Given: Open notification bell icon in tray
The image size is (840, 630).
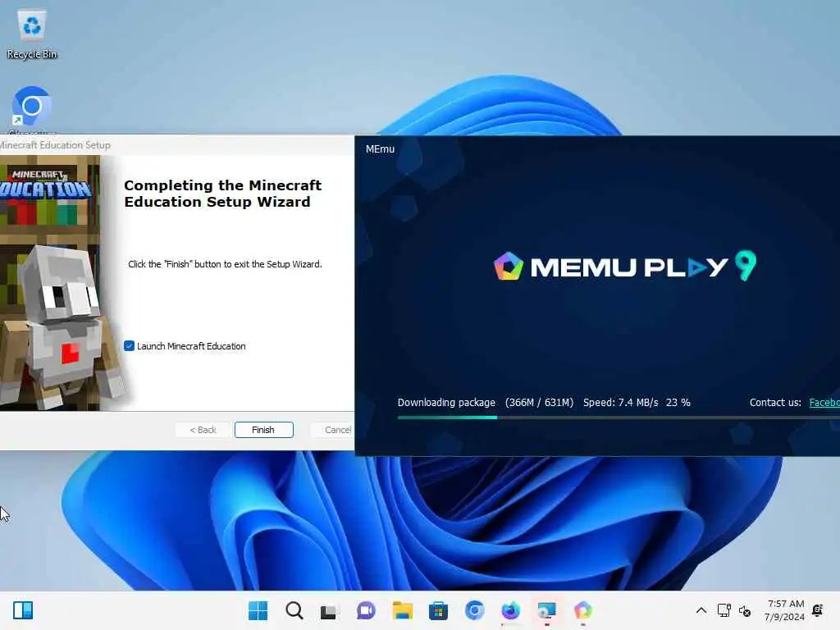Looking at the screenshot, I should pyautogui.click(x=818, y=610).
